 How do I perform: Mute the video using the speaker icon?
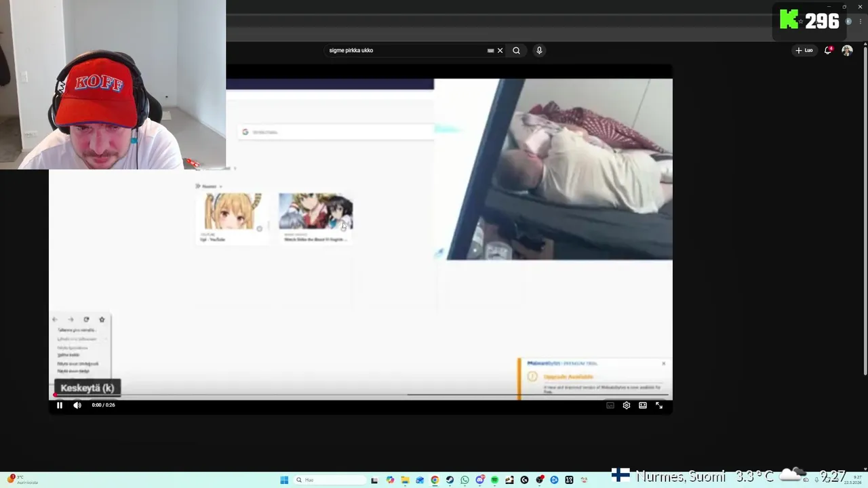pyautogui.click(x=77, y=405)
